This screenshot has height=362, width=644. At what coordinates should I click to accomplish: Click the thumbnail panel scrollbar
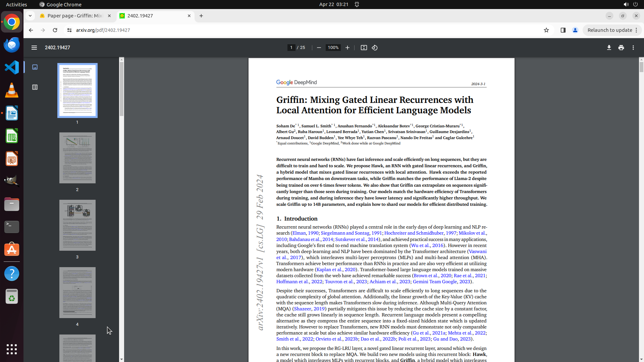click(x=121, y=89)
